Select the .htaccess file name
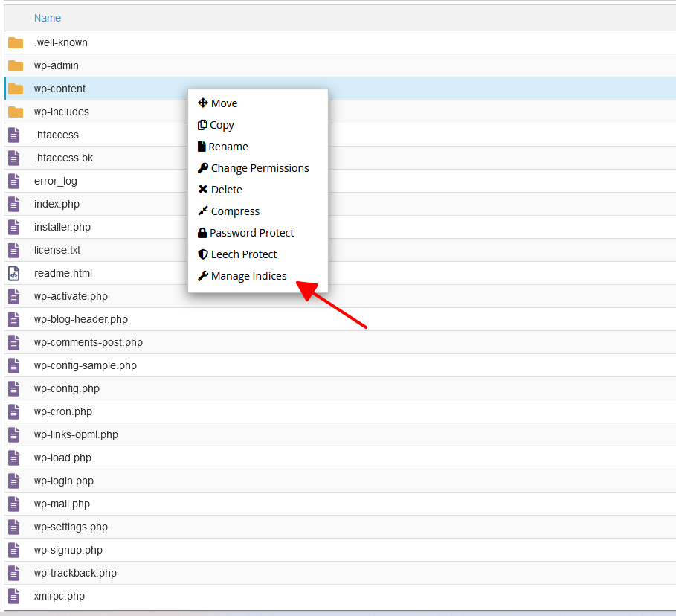The image size is (676, 616). tap(57, 135)
